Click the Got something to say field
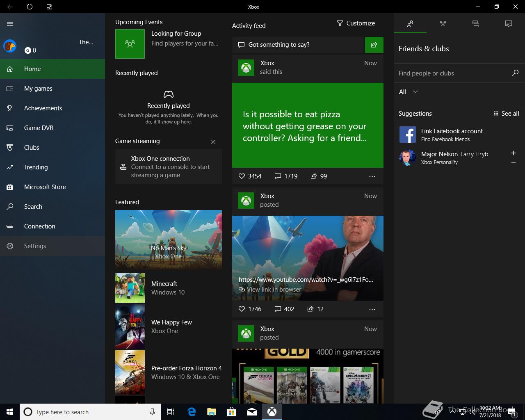The width and height of the screenshot is (525, 420). click(299, 45)
